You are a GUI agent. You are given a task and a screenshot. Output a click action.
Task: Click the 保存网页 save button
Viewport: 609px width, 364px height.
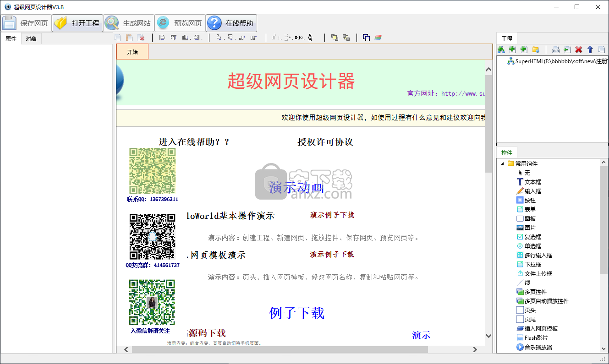pos(26,23)
